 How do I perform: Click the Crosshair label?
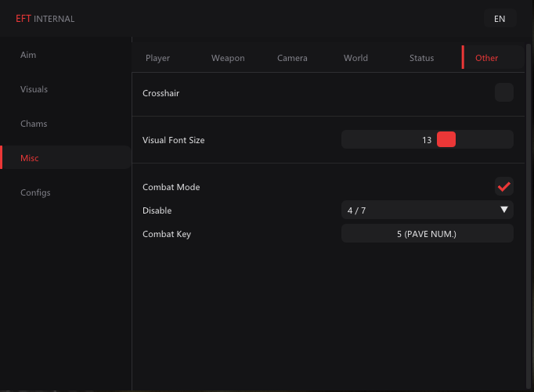click(161, 93)
